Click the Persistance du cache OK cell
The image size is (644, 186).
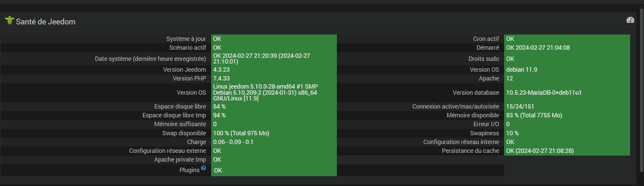[567, 151]
